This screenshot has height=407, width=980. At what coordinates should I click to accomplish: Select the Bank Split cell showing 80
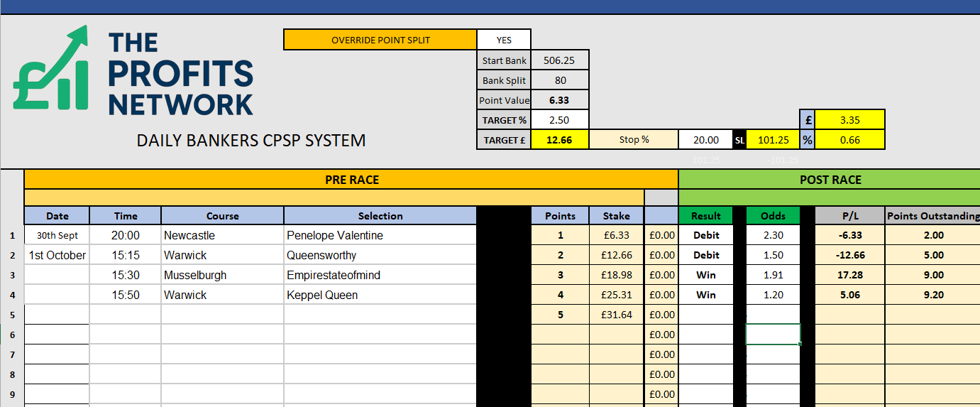coord(560,80)
